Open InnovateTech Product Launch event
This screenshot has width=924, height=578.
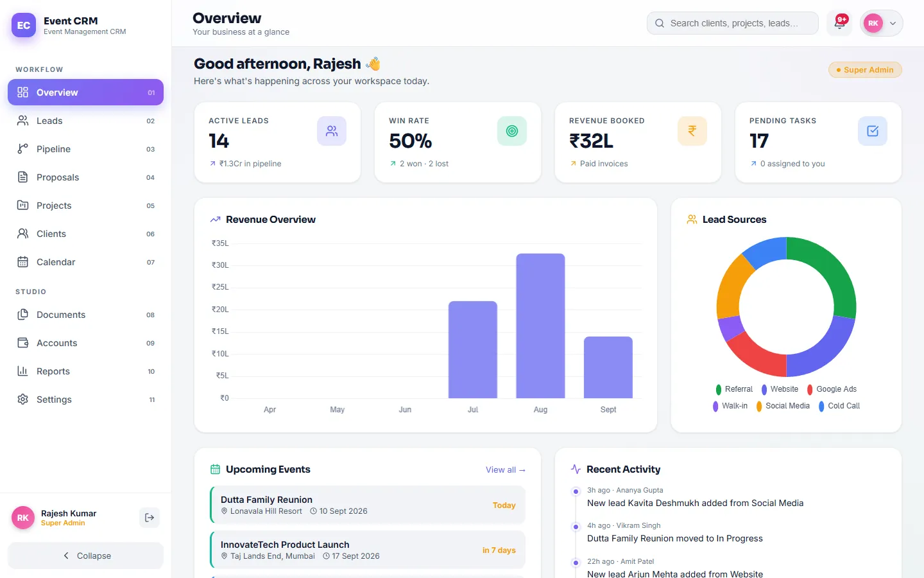click(368, 550)
